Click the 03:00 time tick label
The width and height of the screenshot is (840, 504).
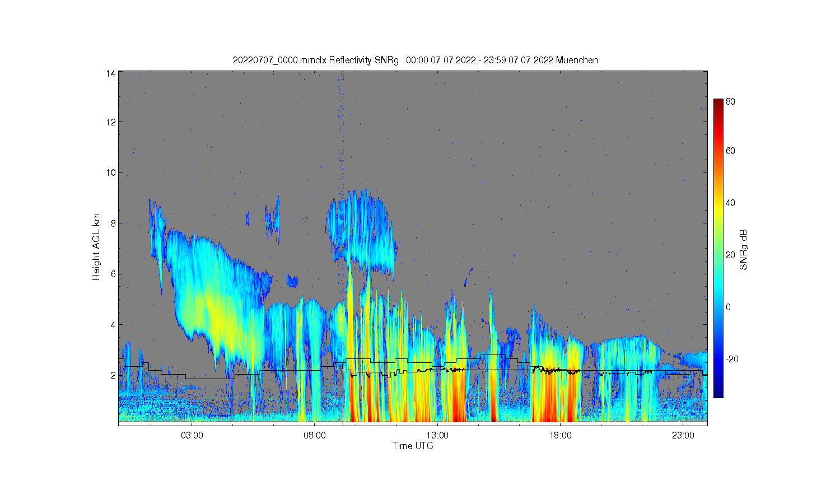(x=192, y=436)
